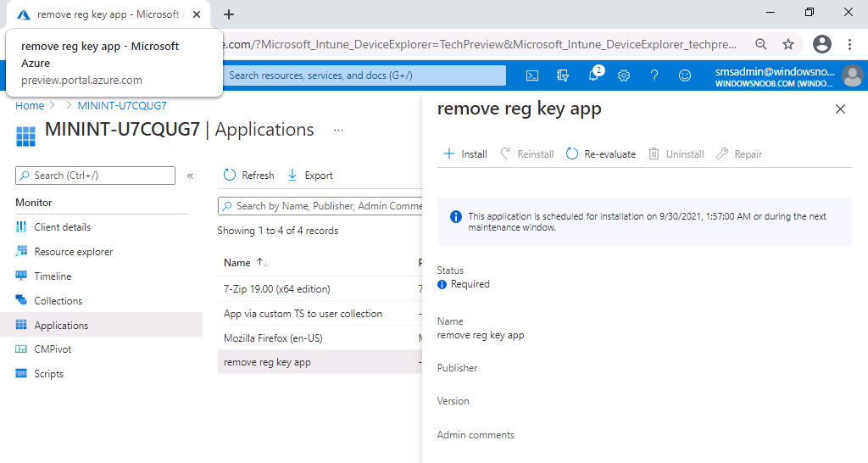The width and height of the screenshot is (868, 463).
Task: Select the remove reg key app table row
Action: tap(320, 362)
